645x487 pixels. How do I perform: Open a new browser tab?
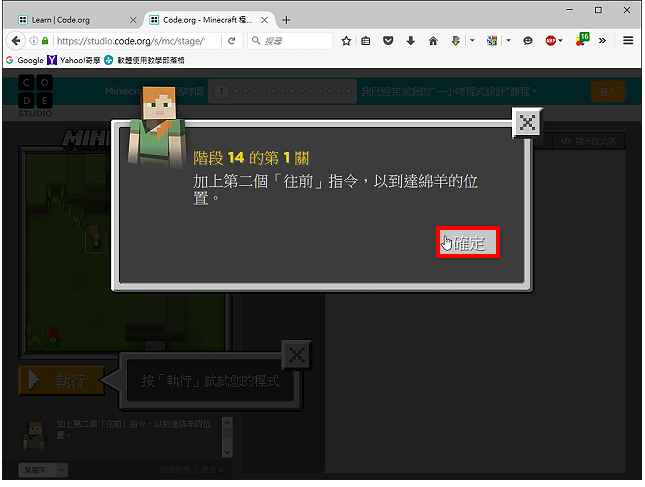286,20
